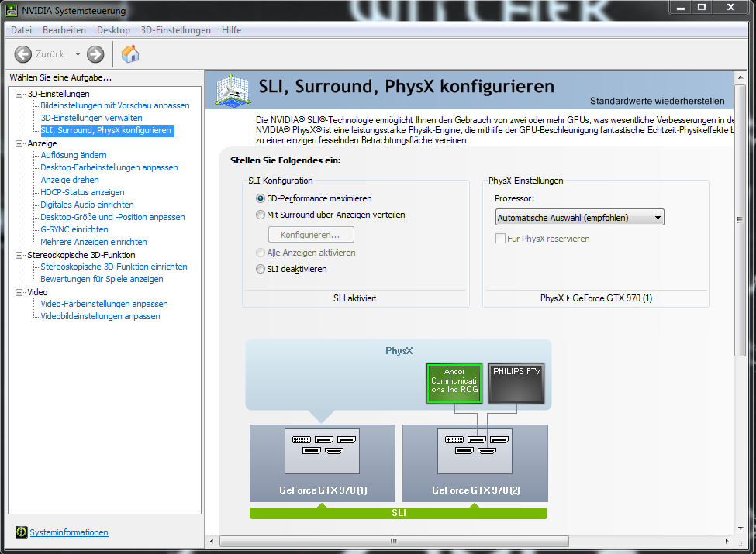Screen dimensions: 756x554
Task: Go to the Home page icon
Action: point(129,54)
